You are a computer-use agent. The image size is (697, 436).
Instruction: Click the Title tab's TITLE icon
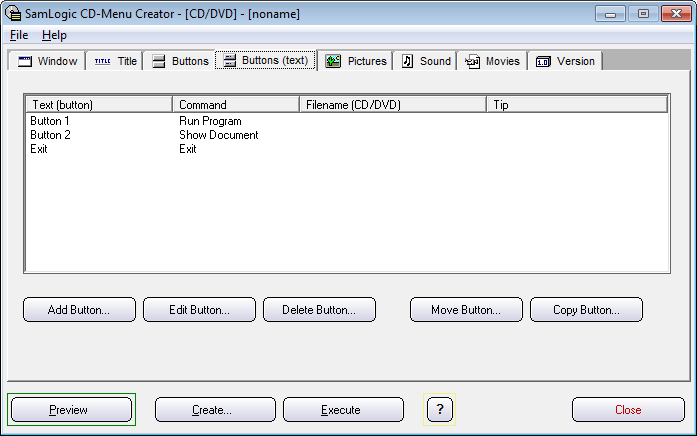coord(102,61)
